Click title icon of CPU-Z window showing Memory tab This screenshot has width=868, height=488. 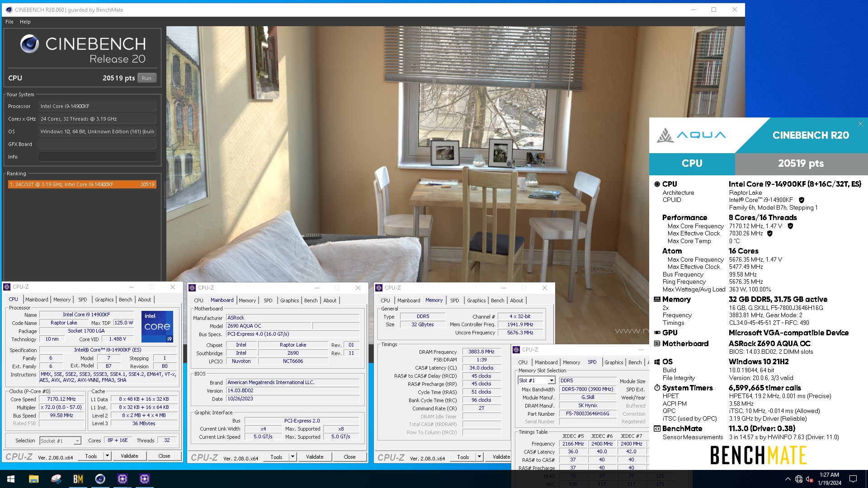click(x=379, y=288)
